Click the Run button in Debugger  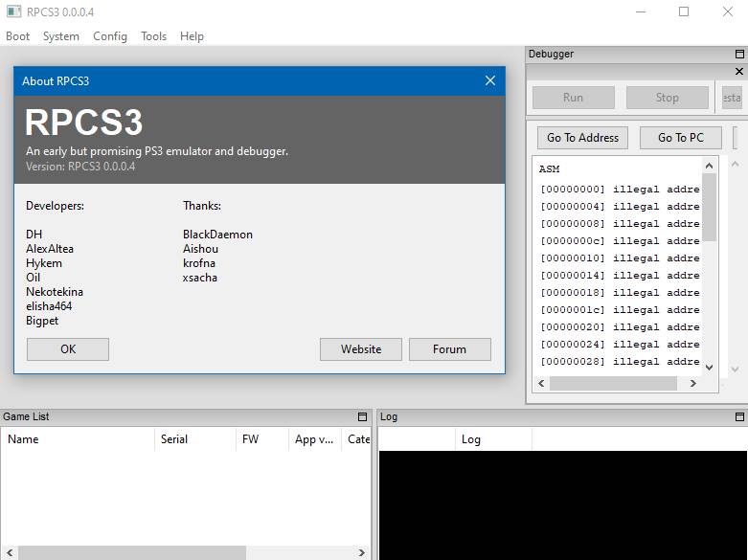coord(573,98)
